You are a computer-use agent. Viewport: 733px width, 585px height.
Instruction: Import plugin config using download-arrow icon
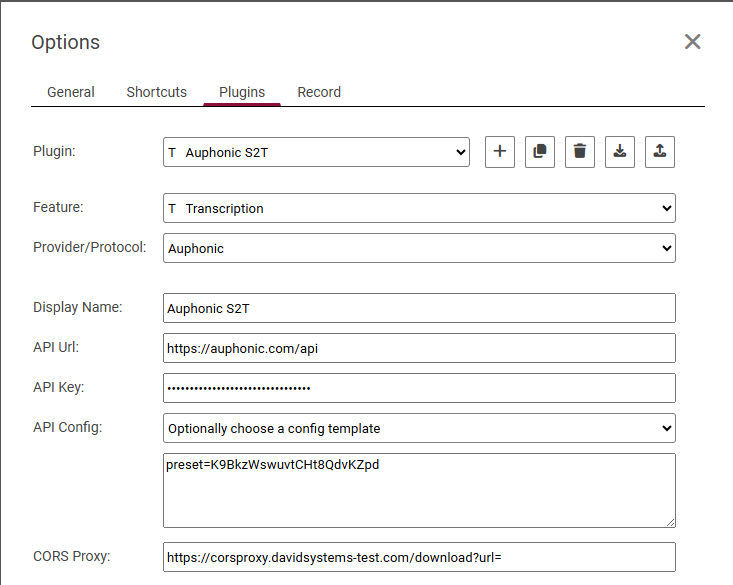pos(620,152)
